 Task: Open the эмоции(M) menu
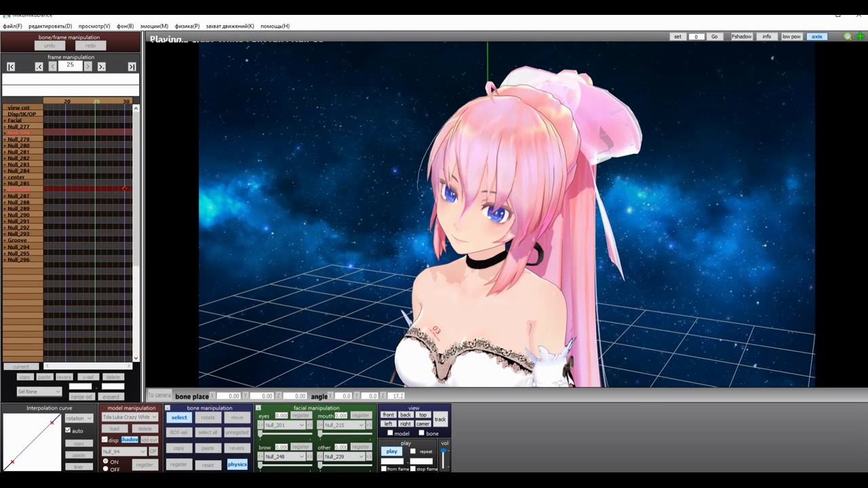[154, 26]
